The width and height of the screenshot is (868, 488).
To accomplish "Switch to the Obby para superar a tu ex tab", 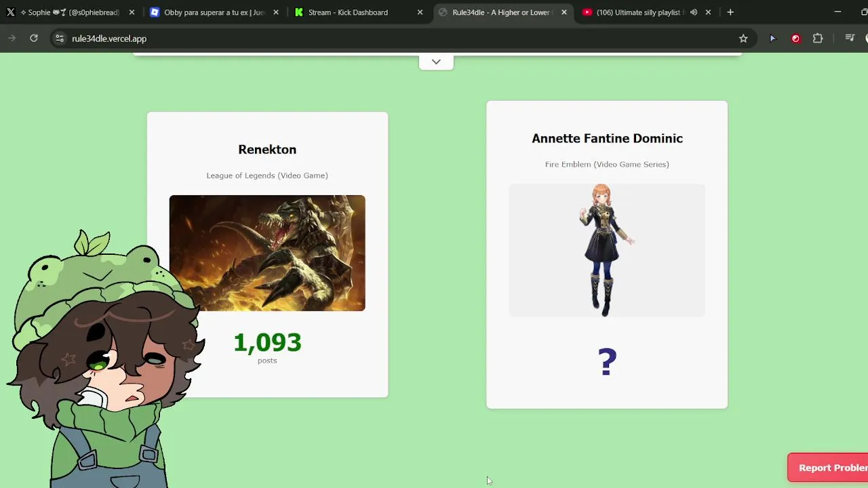I will tap(216, 12).
